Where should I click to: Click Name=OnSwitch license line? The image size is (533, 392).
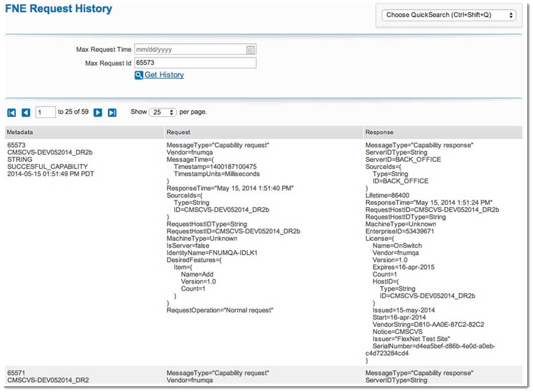(397, 246)
